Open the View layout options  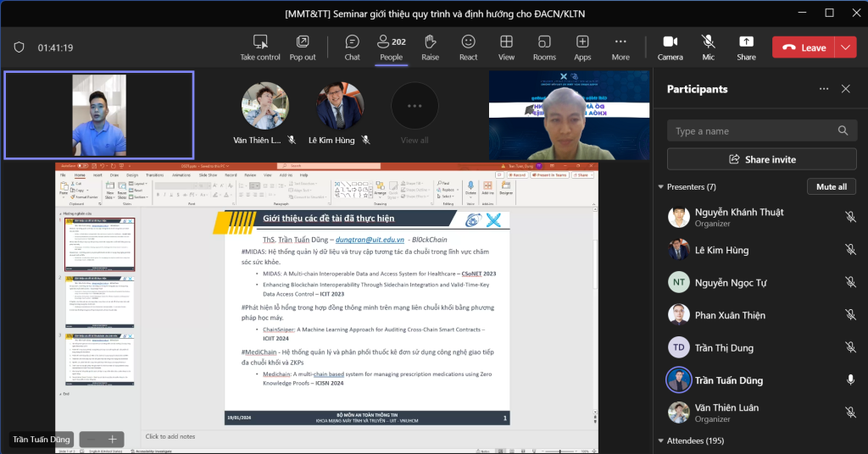506,47
